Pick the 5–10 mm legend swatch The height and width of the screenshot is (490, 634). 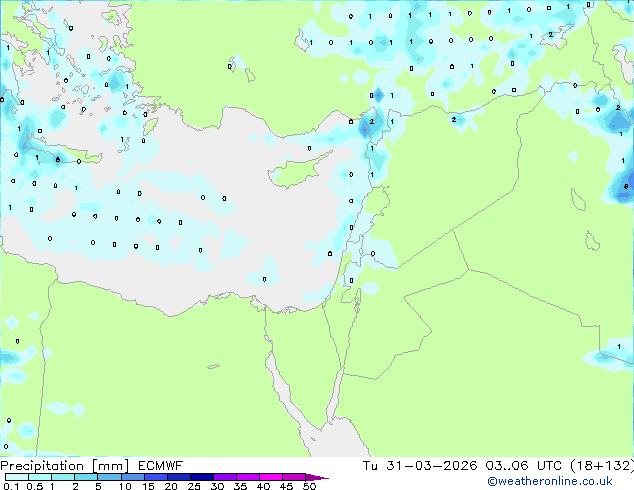pos(109,477)
